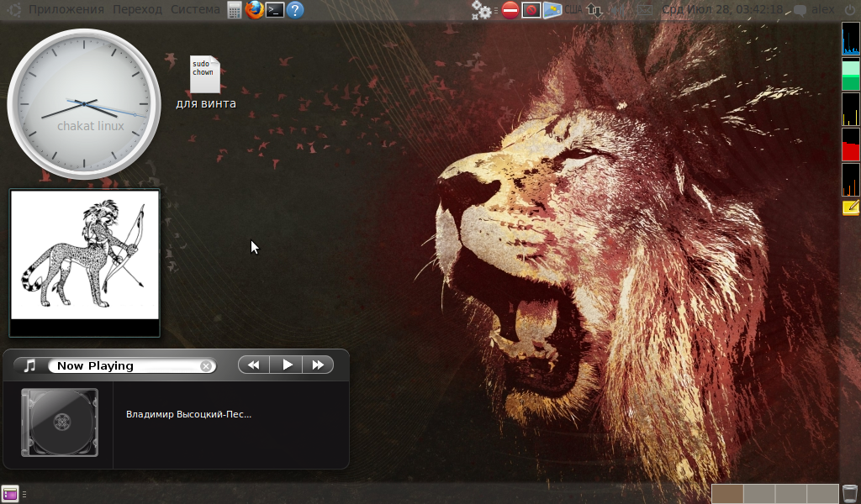This screenshot has width=861, height=504.
Task: Click the show desktop icon bottom-left
Action: [x=10, y=494]
